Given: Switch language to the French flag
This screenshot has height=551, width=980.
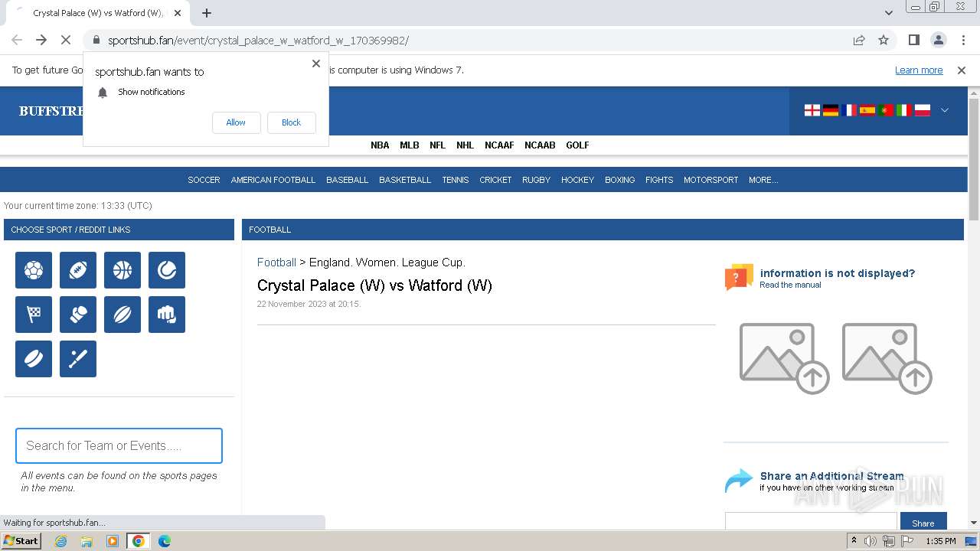Looking at the screenshot, I should 849,110.
